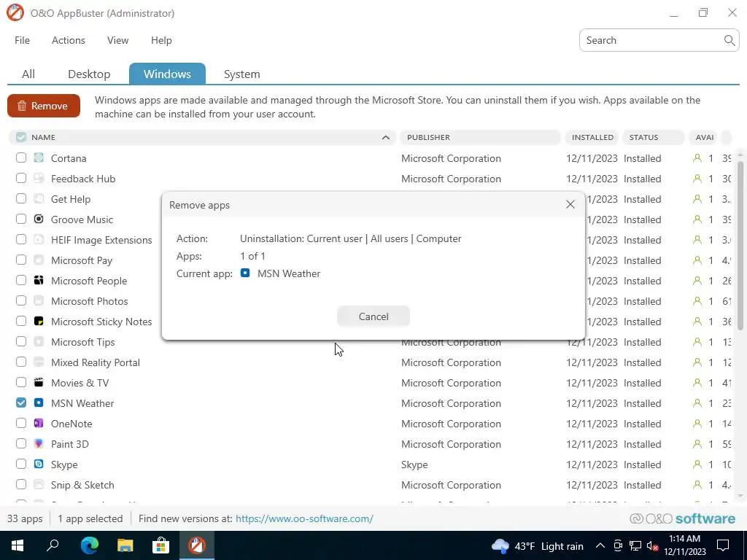Cancel the Remove apps operation
This screenshot has height=560, width=747.
pos(373,316)
